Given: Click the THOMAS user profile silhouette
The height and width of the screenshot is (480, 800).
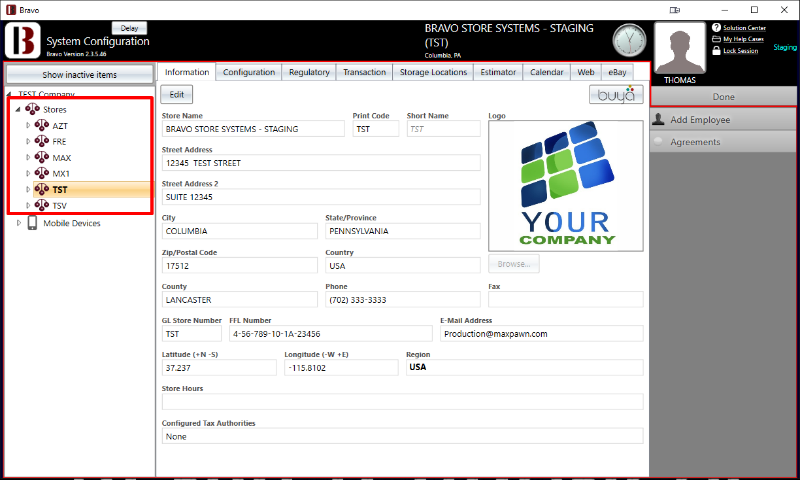Looking at the screenshot, I should pyautogui.click(x=680, y=48).
